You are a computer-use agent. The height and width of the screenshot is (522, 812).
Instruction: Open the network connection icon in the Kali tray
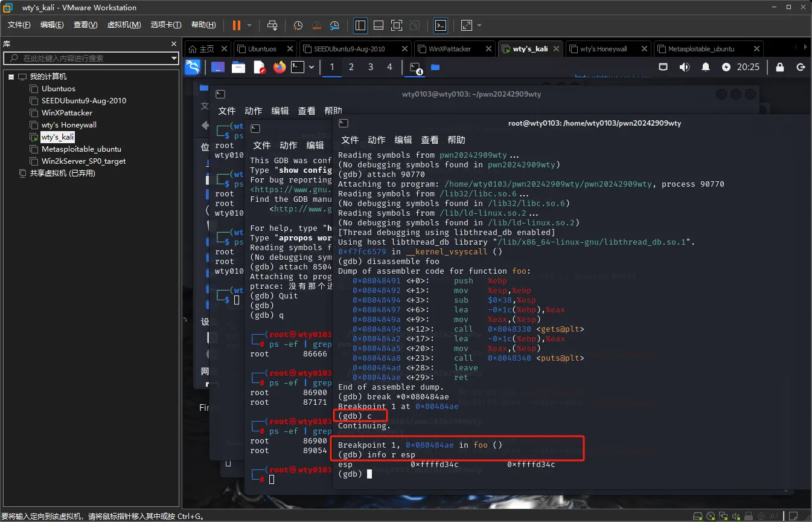tap(663, 67)
